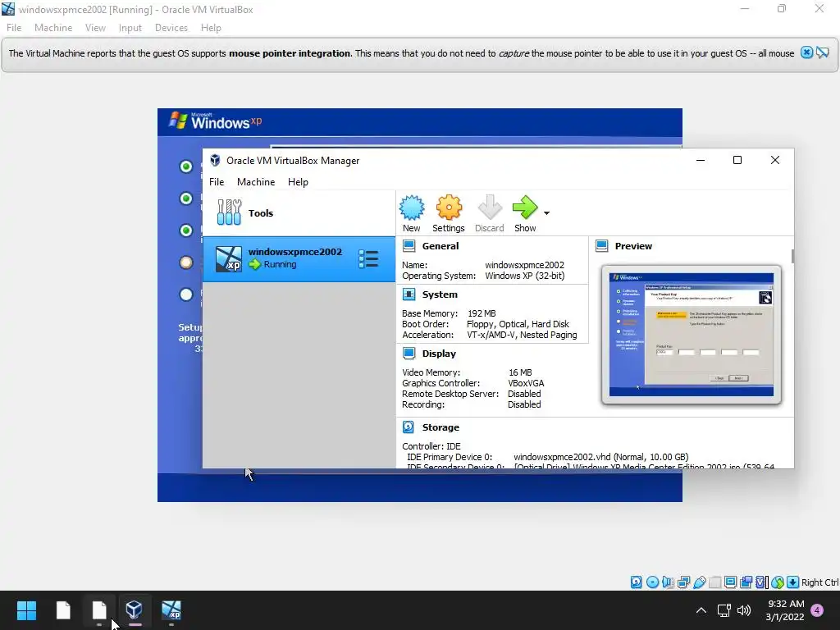Select the windowsxpmce2002 machine in the list

point(299,258)
